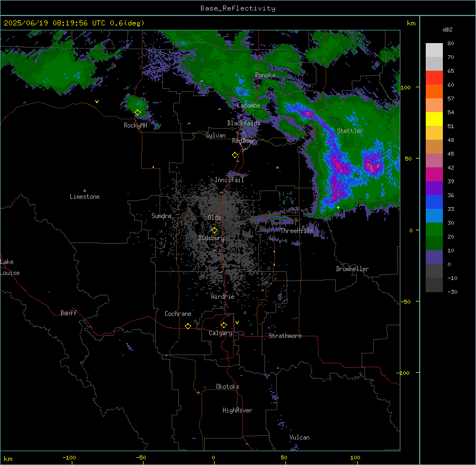Click the Stettler town label
This screenshot has height=465, width=476.
pyautogui.click(x=350, y=131)
